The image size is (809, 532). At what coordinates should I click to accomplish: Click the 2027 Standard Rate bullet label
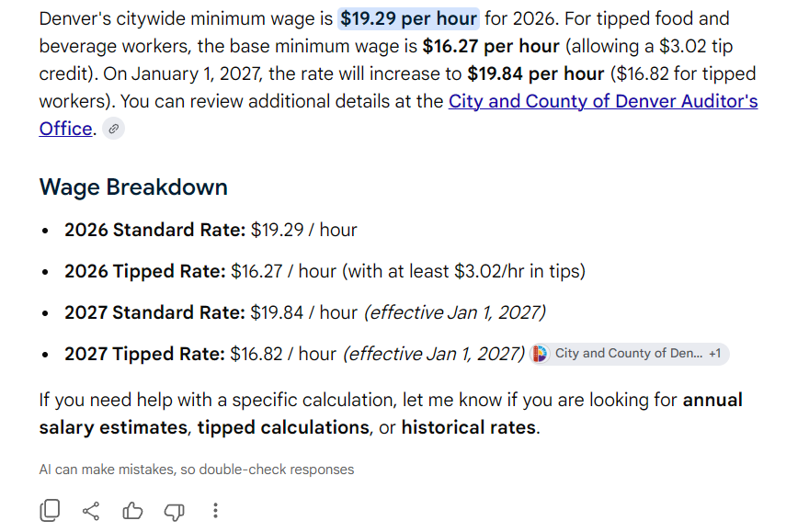154,312
